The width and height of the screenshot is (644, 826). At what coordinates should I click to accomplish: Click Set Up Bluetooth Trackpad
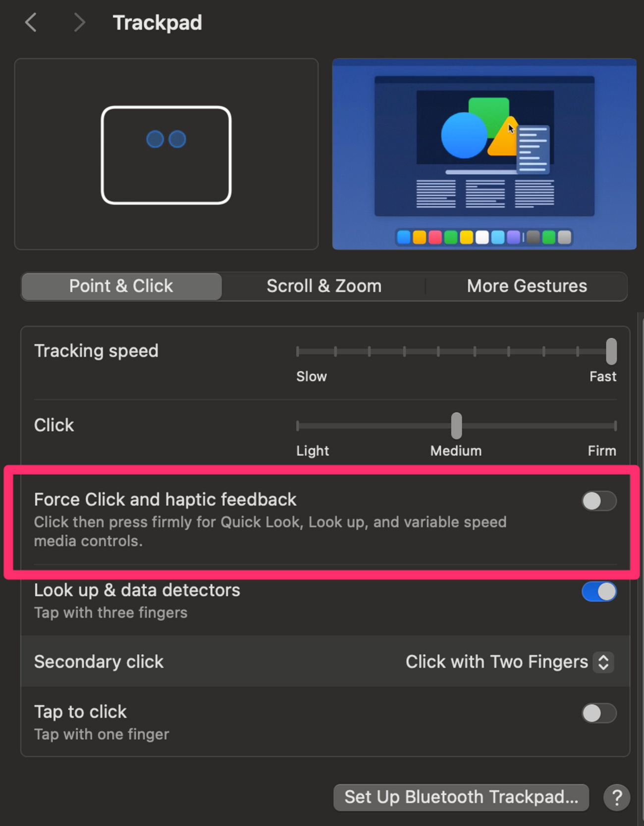coord(461,797)
